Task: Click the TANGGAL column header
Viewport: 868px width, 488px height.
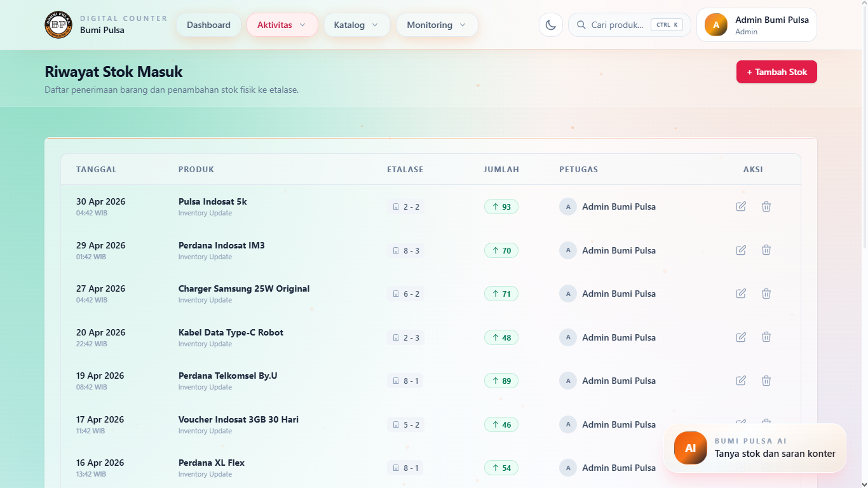Action: tap(97, 170)
